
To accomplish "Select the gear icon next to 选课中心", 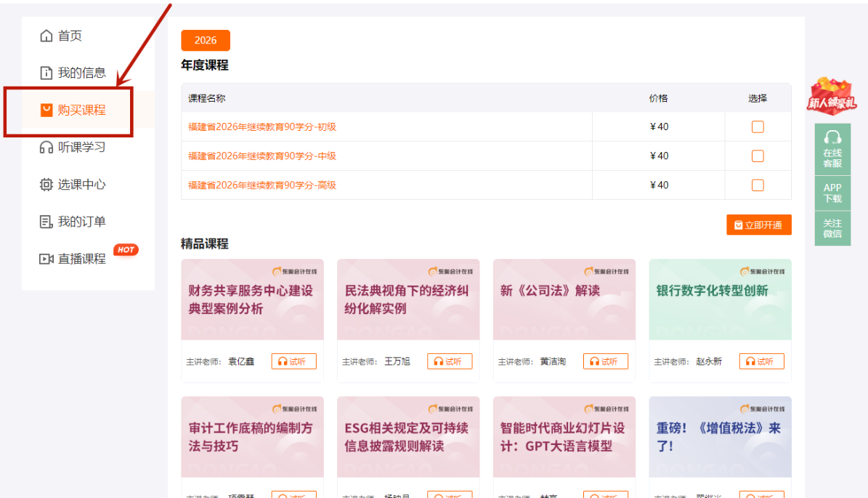I will point(46,184).
